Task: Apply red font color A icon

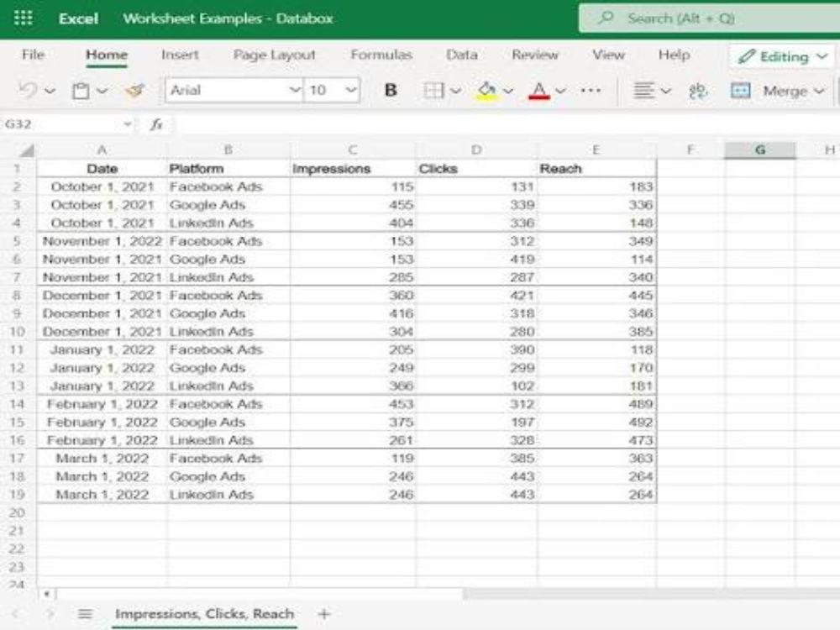Action: click(x=539, y=90)
